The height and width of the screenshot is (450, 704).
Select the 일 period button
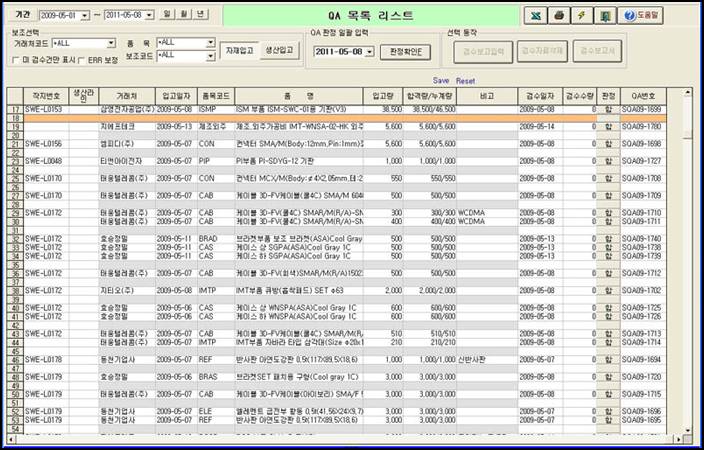pyautogui.click(x=167, y=14)
